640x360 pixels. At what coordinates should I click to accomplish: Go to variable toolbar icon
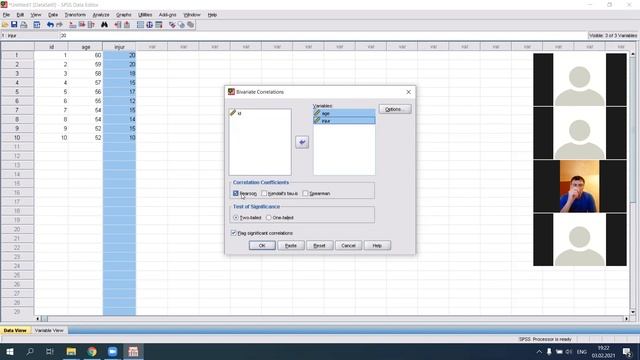coord(82,25)
